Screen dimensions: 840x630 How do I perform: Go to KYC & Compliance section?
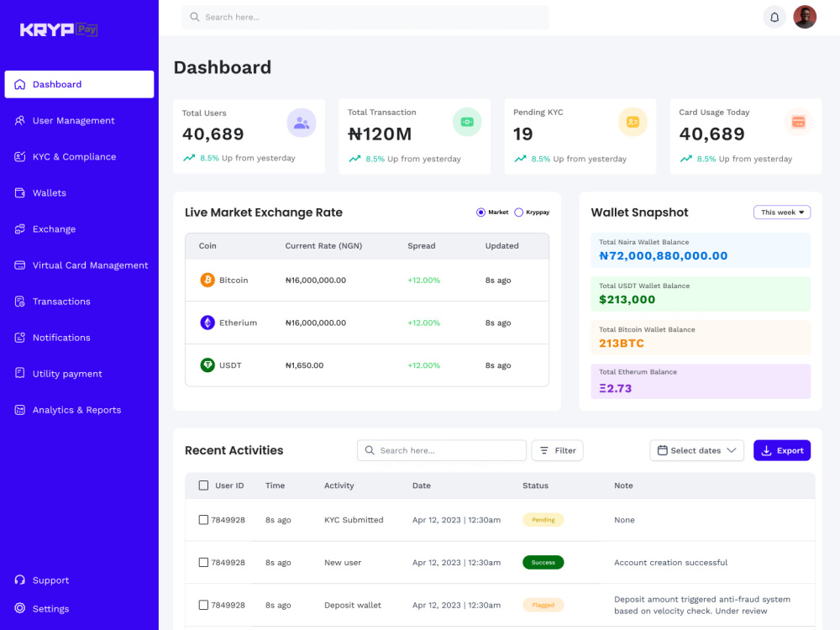point(65,156)
